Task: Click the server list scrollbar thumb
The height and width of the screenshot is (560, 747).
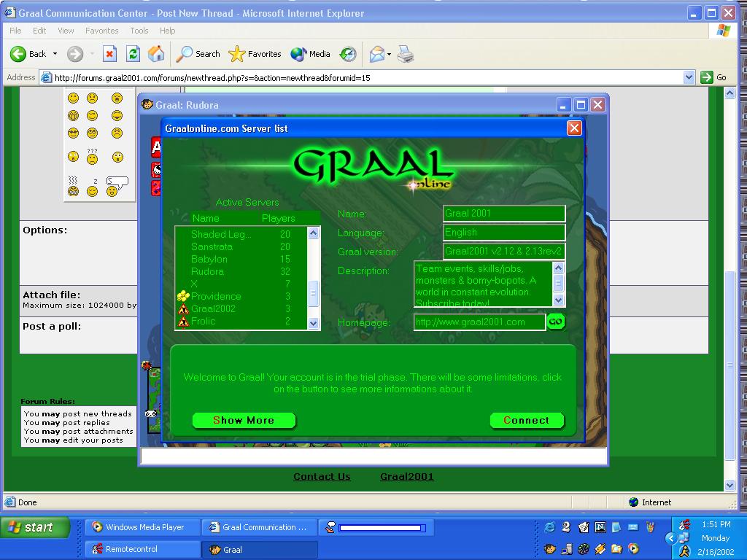Action: coord(313,292)
